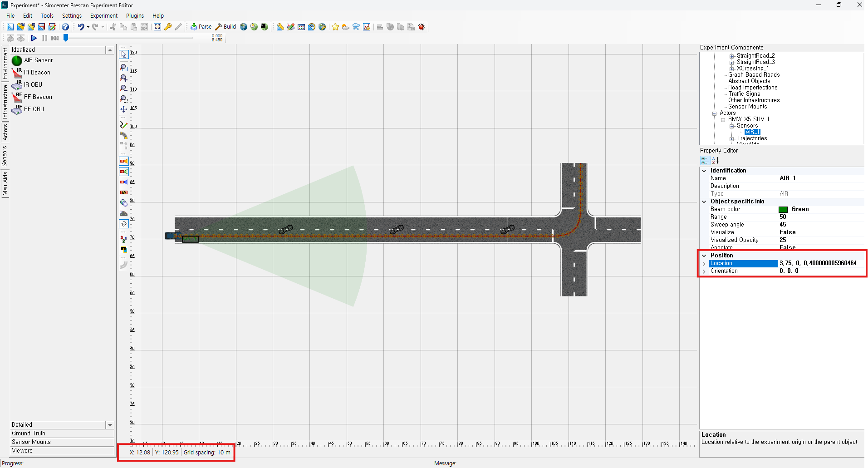Viewport: 868px width, 468px height.
Task: Toggle the orange sensor beam visibility icon
Action: click(x=123, y=161)
